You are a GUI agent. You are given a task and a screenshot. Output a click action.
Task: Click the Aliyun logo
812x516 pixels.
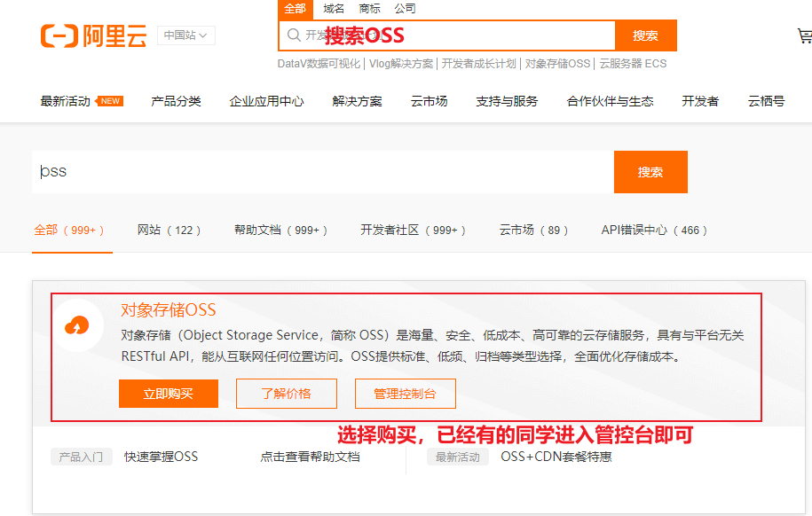93,36
